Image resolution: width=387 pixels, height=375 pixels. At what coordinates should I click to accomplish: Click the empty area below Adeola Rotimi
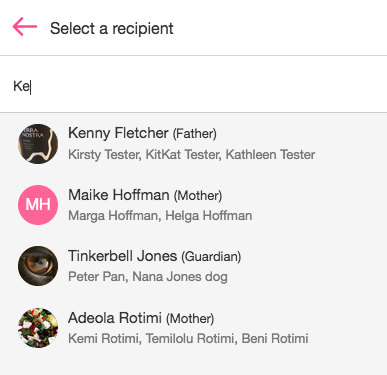point(193,366)
